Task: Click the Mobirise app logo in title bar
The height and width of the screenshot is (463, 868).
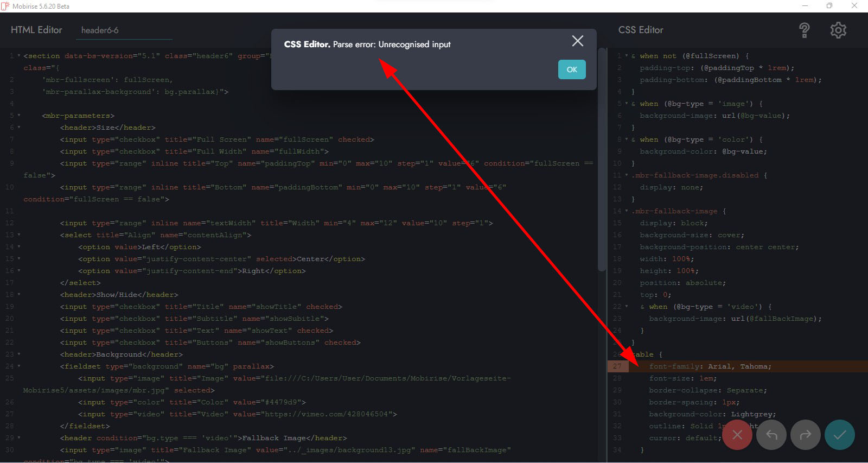Action: coord(5,6)
